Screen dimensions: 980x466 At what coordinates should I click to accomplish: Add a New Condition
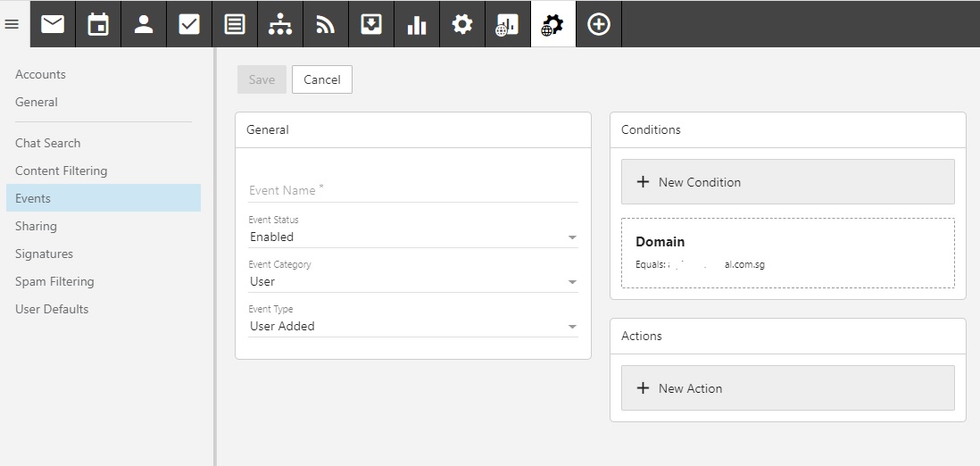[787, 182]
